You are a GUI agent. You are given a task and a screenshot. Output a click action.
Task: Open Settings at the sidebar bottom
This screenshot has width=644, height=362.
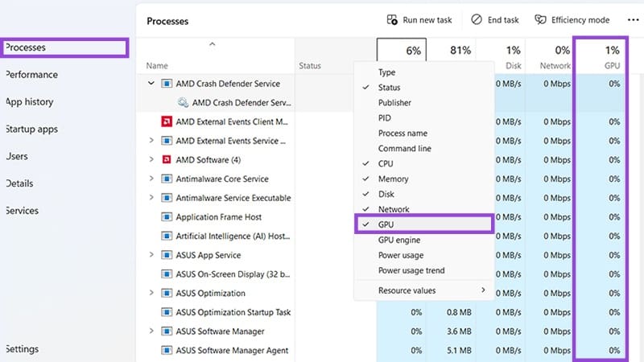23,349
